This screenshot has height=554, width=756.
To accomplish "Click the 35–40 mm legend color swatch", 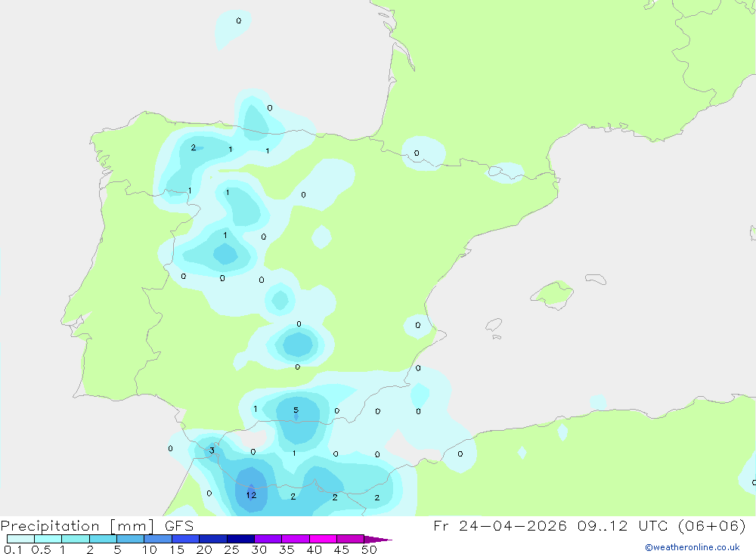I will (x=295, y=539).
